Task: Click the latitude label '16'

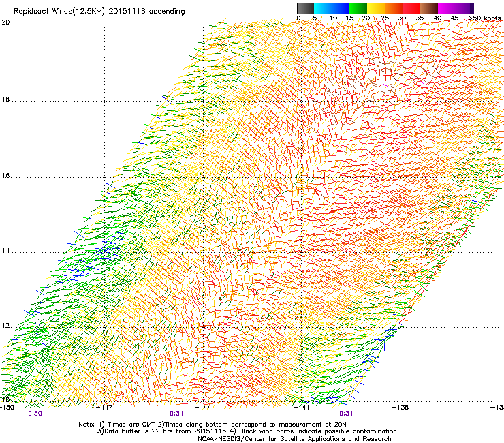Action: pyautogui.click(x=5, y=176)
